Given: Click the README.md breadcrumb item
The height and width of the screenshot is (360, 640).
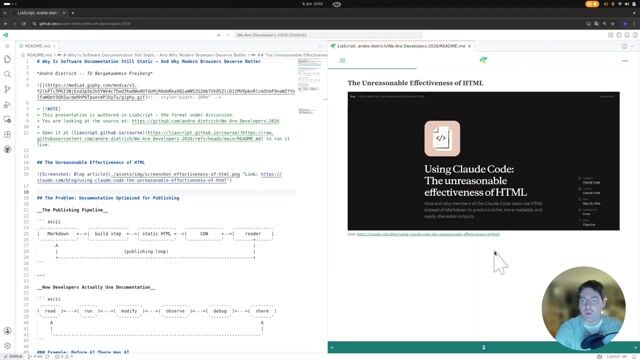Looking at the screenshot, I should coord(39,55).
